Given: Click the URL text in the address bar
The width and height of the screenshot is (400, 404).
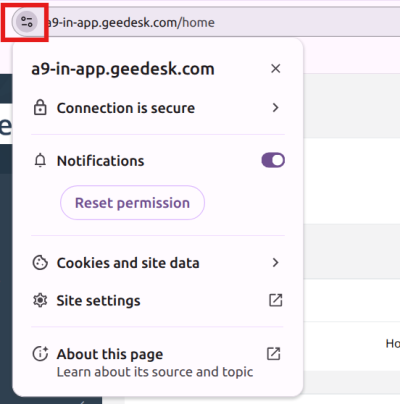Looking at the screenshot, I should click(131, 23).
